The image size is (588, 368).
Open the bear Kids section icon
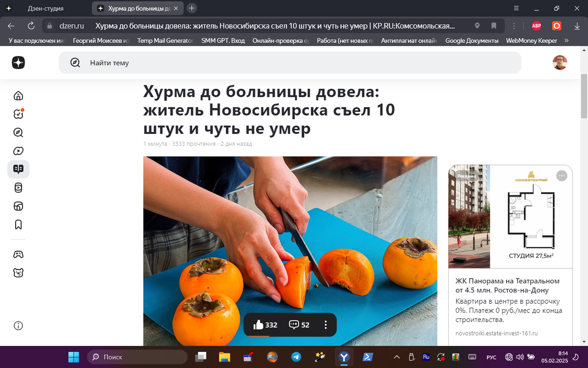click(18, 272)
